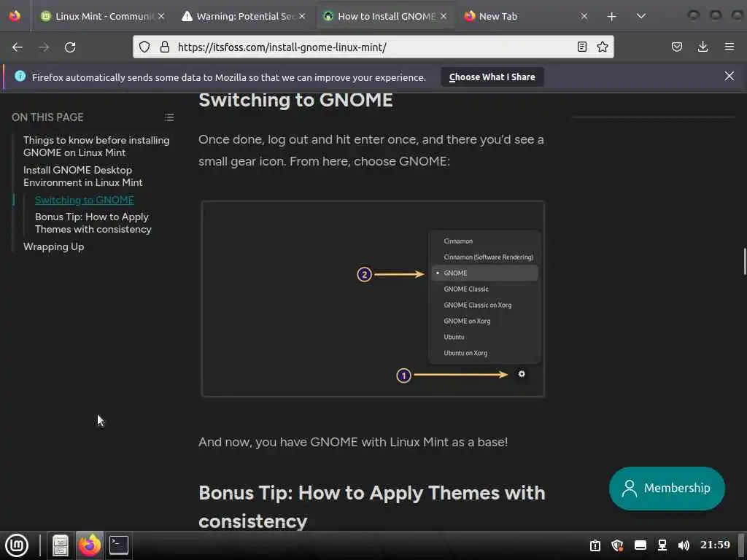
Task: Click the Switching to GNOME heading
Action: pyautogui.click(x=296, y=101)
